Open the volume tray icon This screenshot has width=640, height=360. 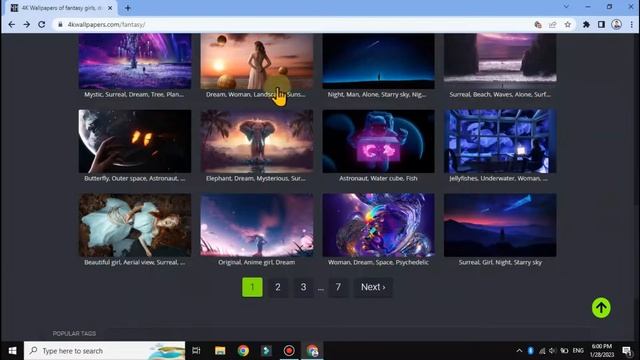click(553, 351)
